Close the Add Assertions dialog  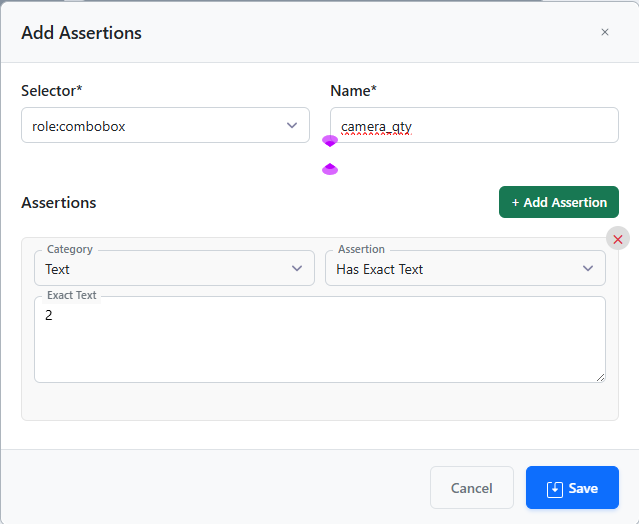click(604, 32)
